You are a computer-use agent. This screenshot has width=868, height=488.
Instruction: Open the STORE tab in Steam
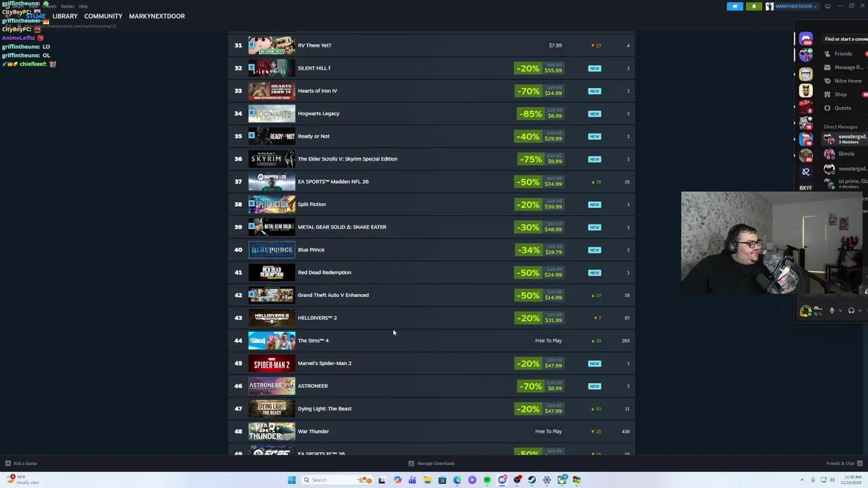click(35, 16)
